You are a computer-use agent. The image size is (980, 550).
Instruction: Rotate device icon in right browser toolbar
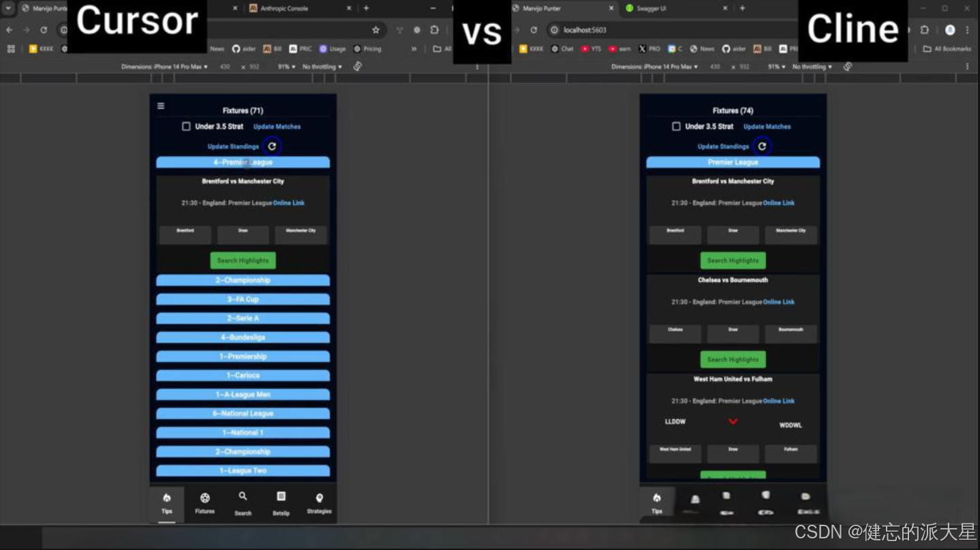pos(848,66)
